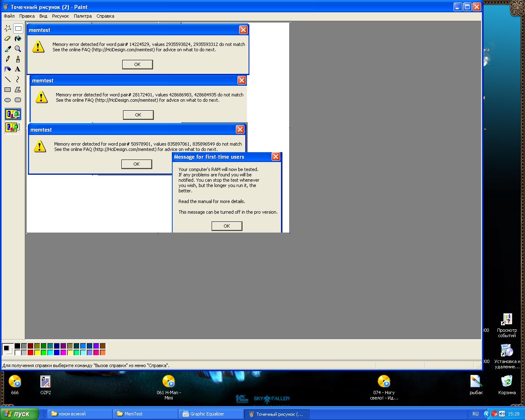Click the RU language indicator in tray

pyautogui.click(x=475, y=414)
